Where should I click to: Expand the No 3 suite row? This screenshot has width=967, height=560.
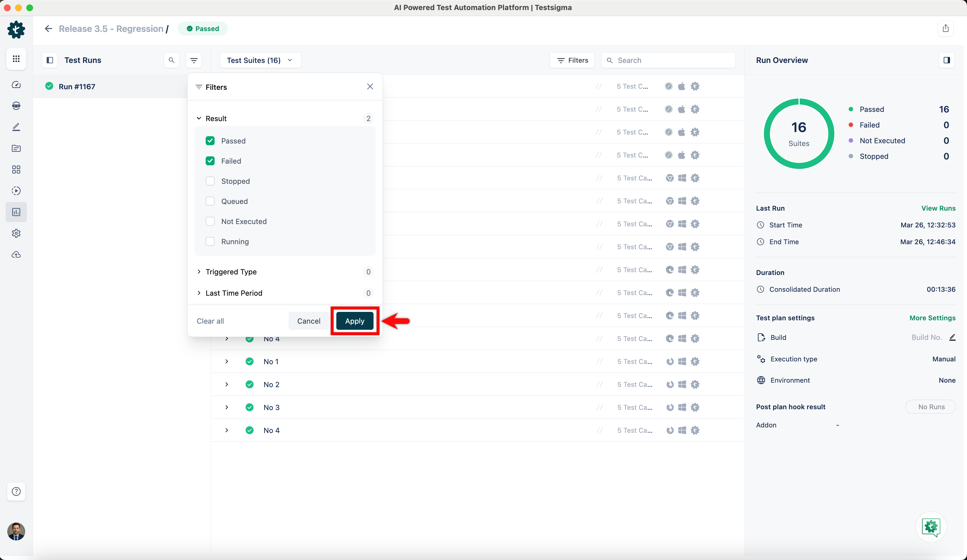click(227, 407)
